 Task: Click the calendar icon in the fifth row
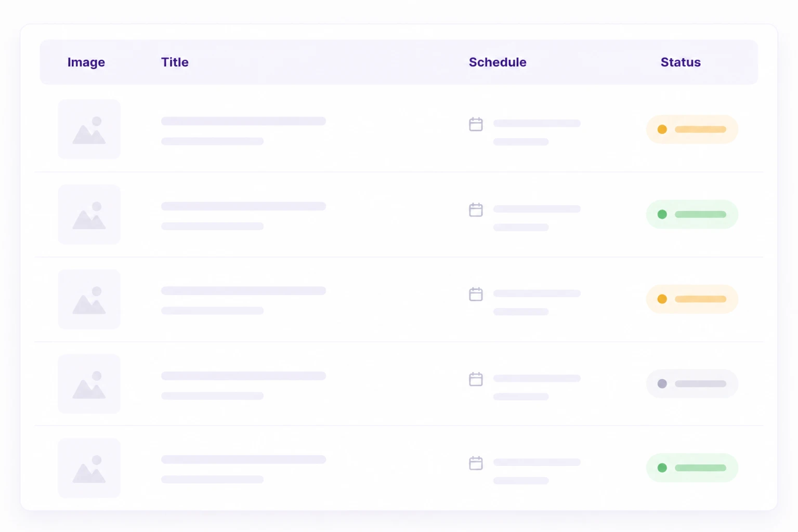point(476,463)
